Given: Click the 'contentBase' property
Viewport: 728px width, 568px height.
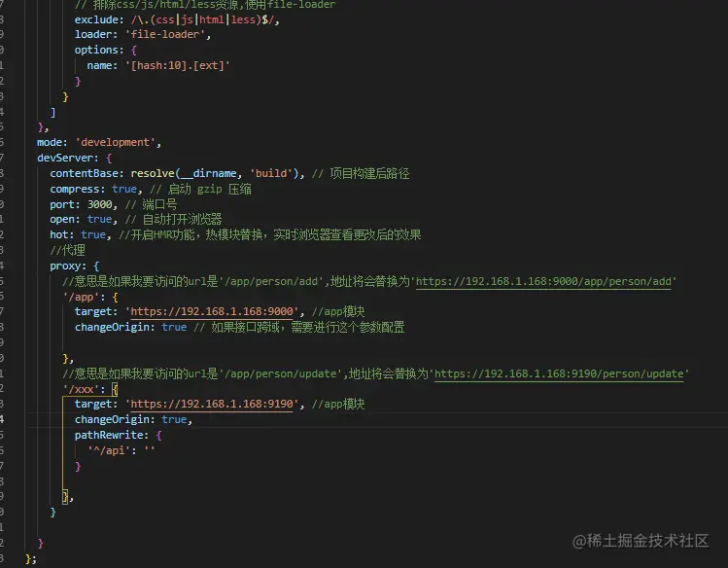Looking at the screenshot, I should 84,173.
